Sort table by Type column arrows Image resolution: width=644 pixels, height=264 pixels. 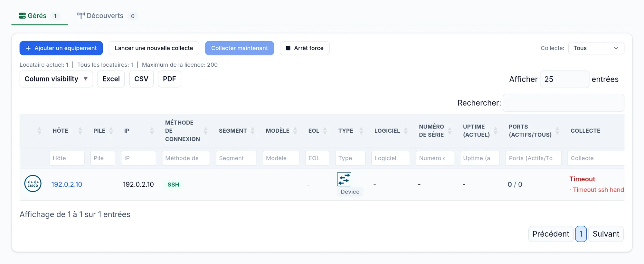(361, 131)
